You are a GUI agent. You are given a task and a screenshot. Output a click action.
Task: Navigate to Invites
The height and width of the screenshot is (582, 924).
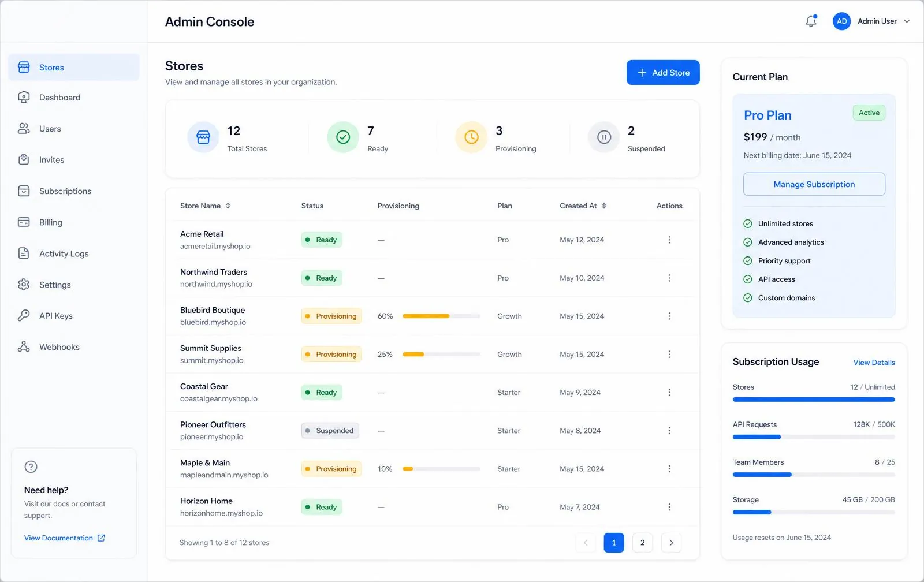coord(74,160)
